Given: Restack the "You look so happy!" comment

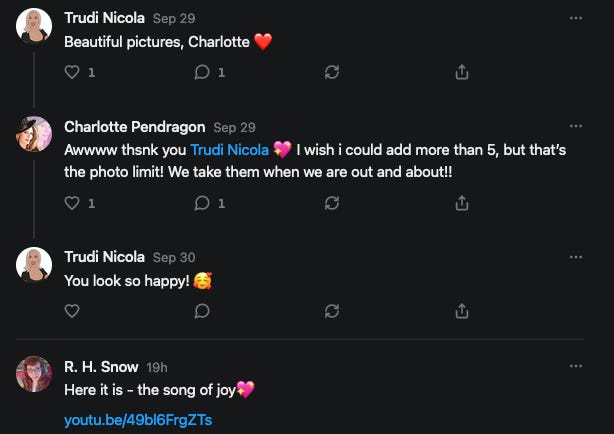Looking at the screenshot, I should (x=332, y=311).
